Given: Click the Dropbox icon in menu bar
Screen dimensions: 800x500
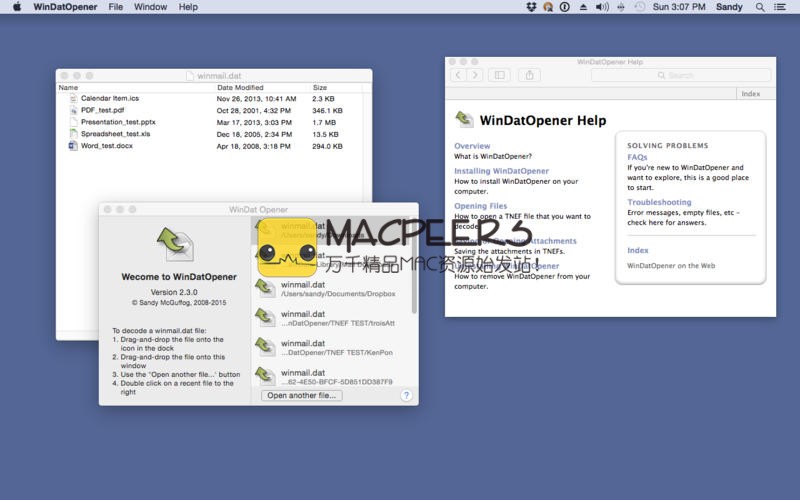Looking at the screenshot, I should pyautogui.click(x=530, y=7).
